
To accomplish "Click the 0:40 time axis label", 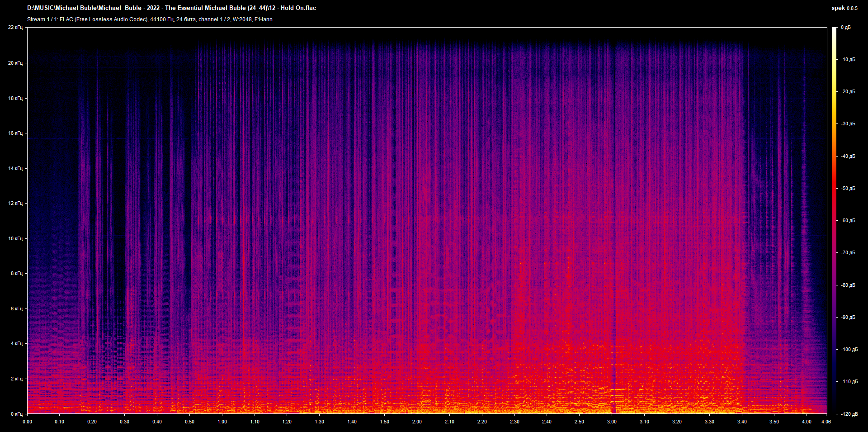I will 157,422.
